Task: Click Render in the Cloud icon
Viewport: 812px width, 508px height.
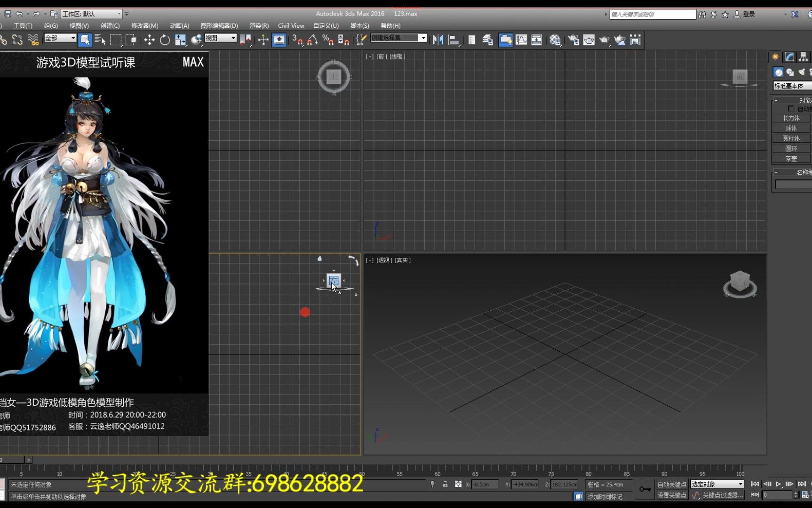Action: point(620,40)
